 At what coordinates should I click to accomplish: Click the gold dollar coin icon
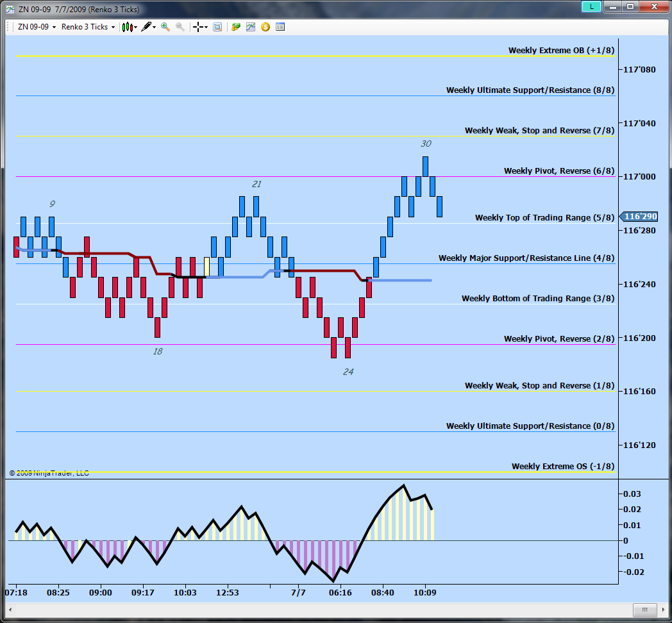tap(265, 27)
